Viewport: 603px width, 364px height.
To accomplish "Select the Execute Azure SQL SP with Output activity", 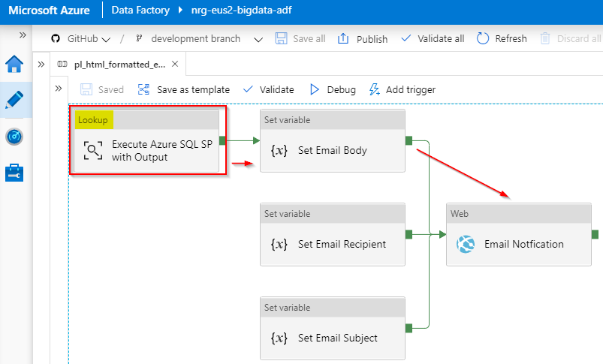I will click(146, 140).
